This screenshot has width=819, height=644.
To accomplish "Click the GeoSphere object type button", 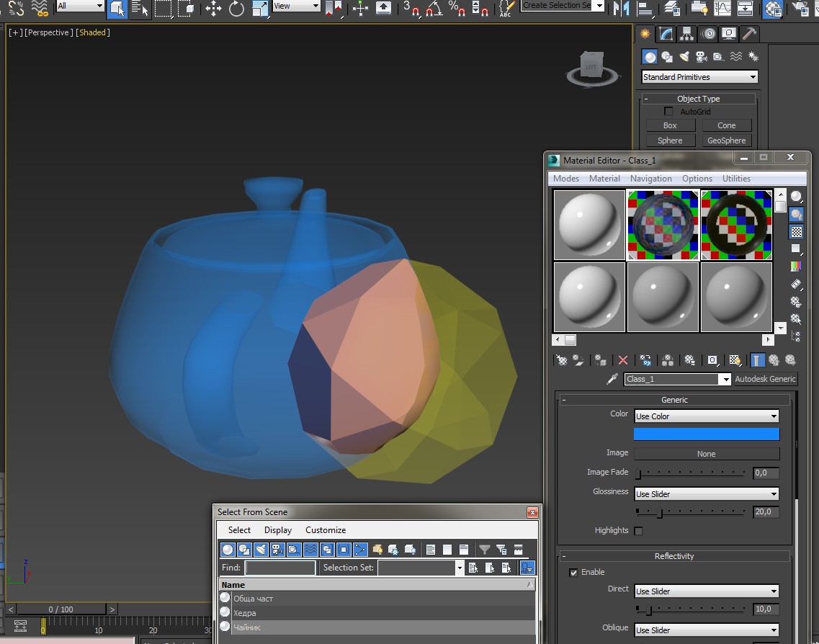I will pyautogui.click(x=726, y=140).
